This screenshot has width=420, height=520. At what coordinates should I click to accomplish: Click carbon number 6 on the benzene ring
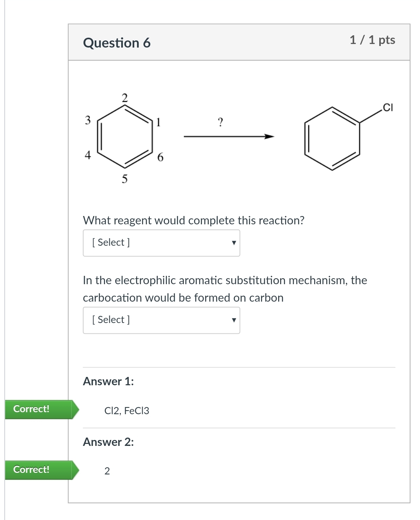tap(160, 157)
